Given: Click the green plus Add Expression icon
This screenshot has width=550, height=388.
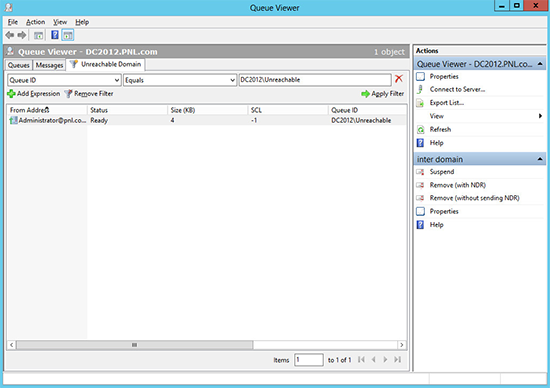Looking at the screenshot, I should pos(11,94).
